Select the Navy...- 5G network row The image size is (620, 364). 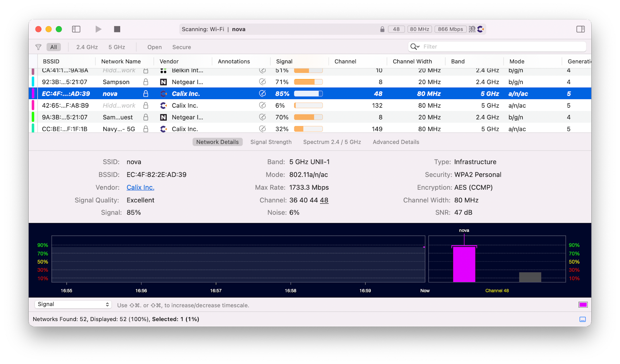click(310, 129)
